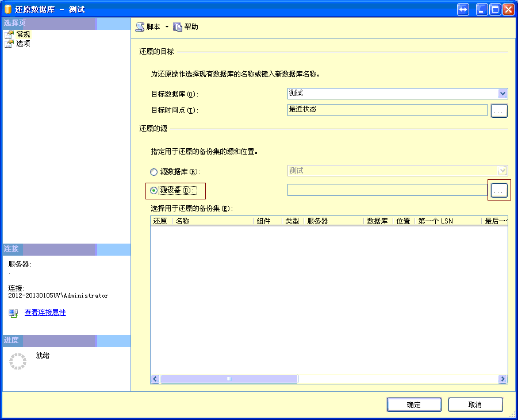Screen dimensions: 518x420
Task: Open the disabled 源数据库 combo box
Action: 503,171
